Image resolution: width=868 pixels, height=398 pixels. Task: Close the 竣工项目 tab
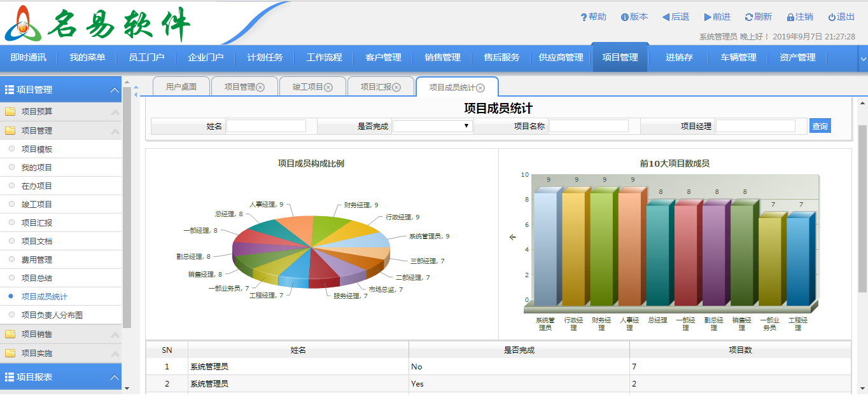(x=328, y=87)
